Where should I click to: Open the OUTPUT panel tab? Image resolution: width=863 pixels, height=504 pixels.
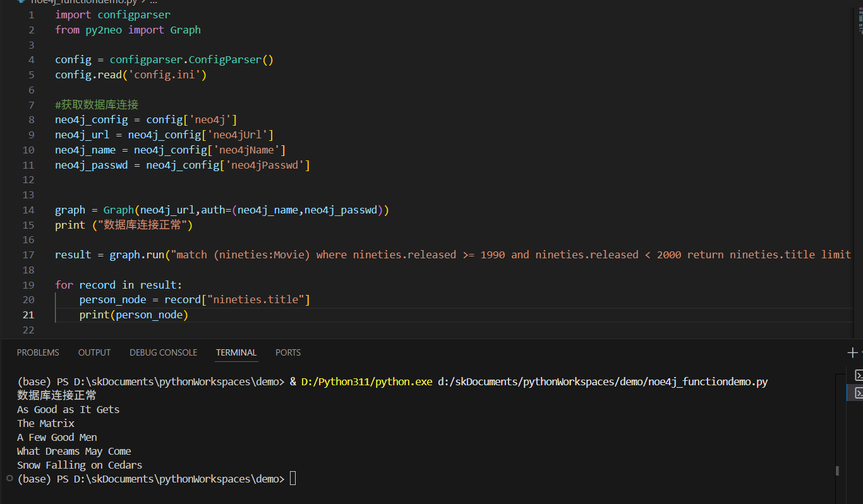(x=94, y=352)
